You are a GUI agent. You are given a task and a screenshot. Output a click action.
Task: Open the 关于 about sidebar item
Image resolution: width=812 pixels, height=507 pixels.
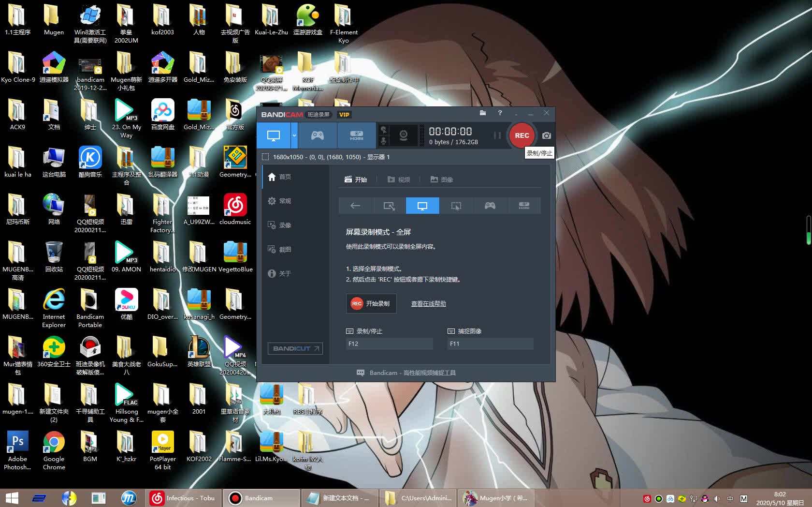click(295, 273)
